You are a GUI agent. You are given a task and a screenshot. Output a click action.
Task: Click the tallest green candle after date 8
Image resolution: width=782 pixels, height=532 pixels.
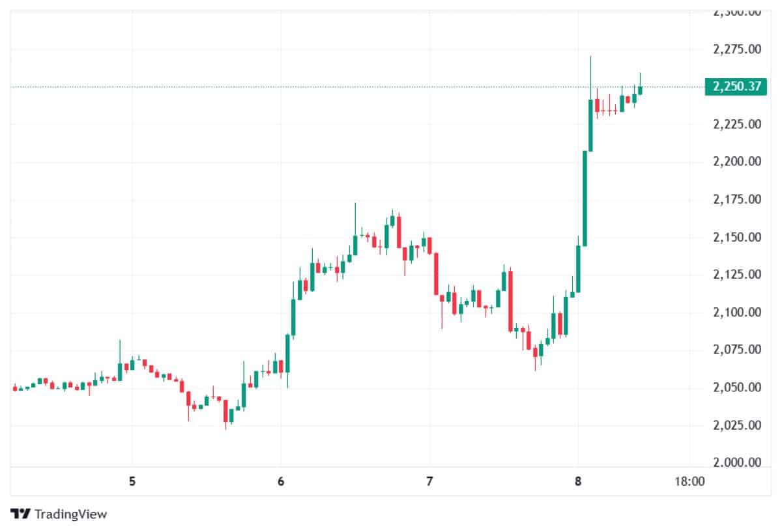[585, 199]
